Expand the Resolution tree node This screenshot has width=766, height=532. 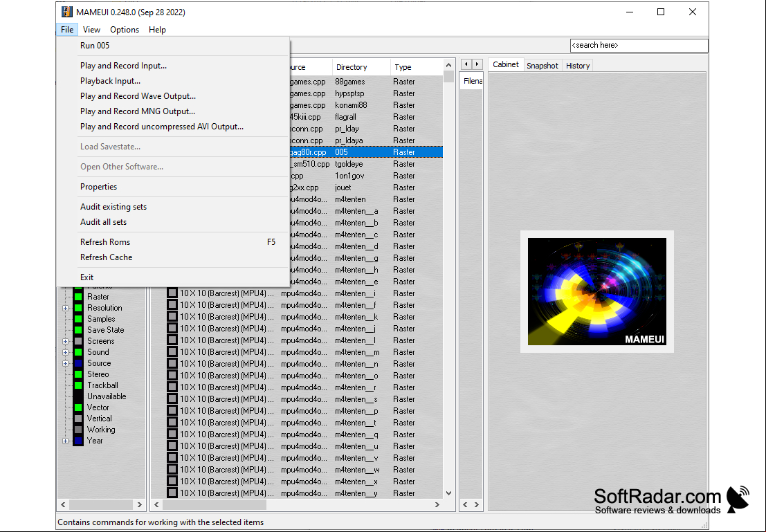point(66,309)
